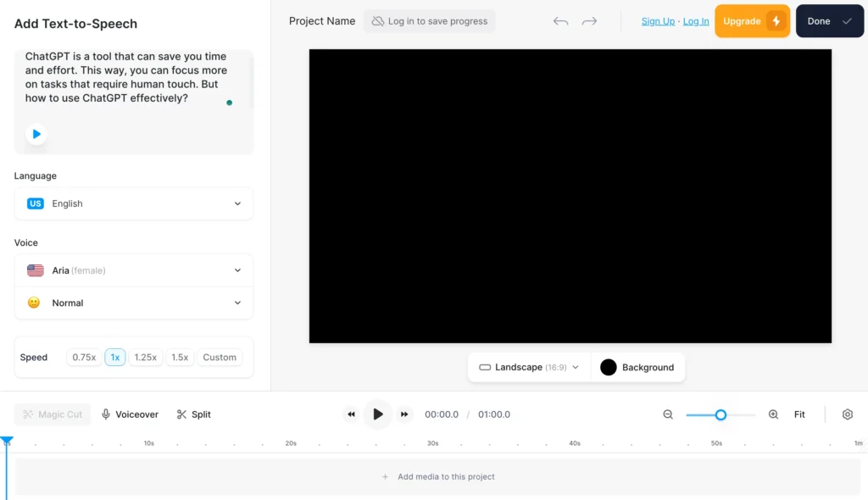868x500 pixels.
Task: Open timeline settings via the gear icon
Action: coord(847,414)
